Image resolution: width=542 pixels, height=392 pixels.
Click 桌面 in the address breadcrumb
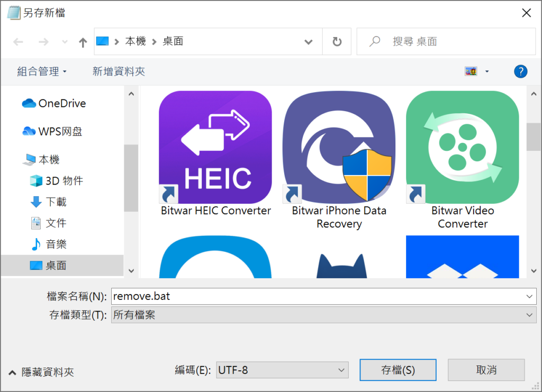pyautogui.click(x=173, y=41)
